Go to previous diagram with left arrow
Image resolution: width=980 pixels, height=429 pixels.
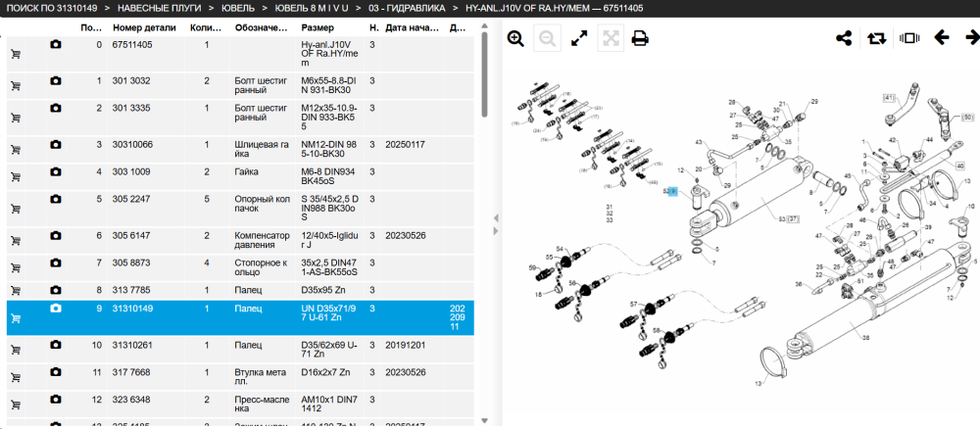click(x=941, y=38)
